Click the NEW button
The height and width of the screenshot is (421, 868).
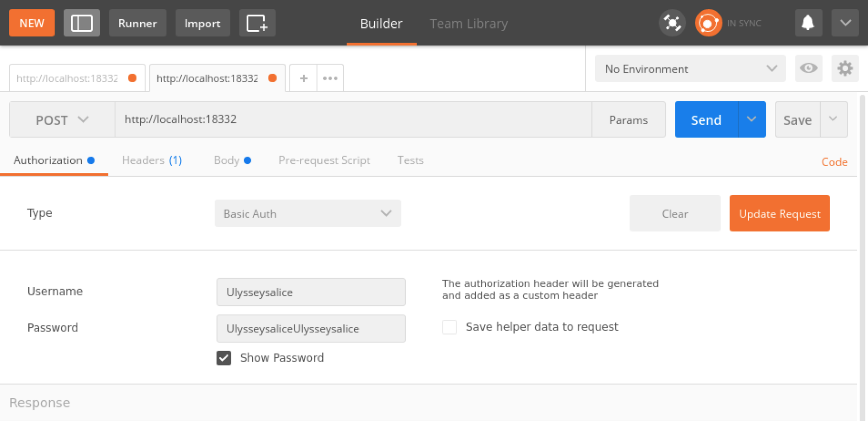click(x=32, y=23)
